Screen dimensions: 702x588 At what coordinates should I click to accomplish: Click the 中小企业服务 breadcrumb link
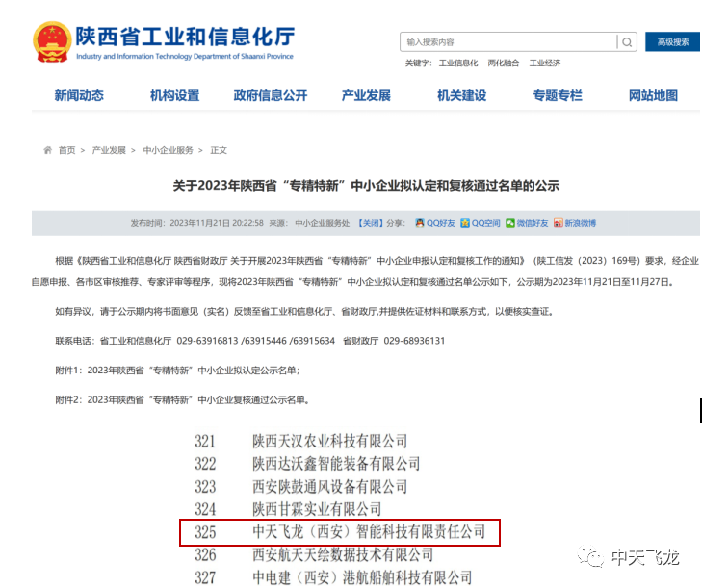(x=168, y=151)
